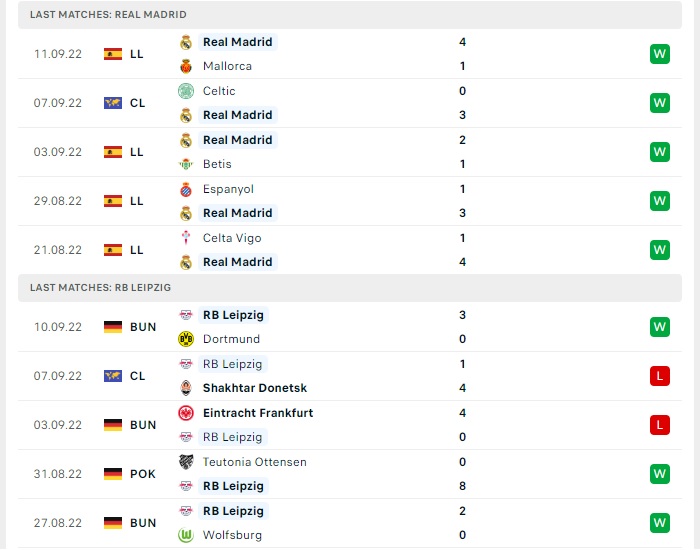Click the Champions League flag on Celtic match
The image size is (700, 550).
pyautogui.click(x=113, y=103)
